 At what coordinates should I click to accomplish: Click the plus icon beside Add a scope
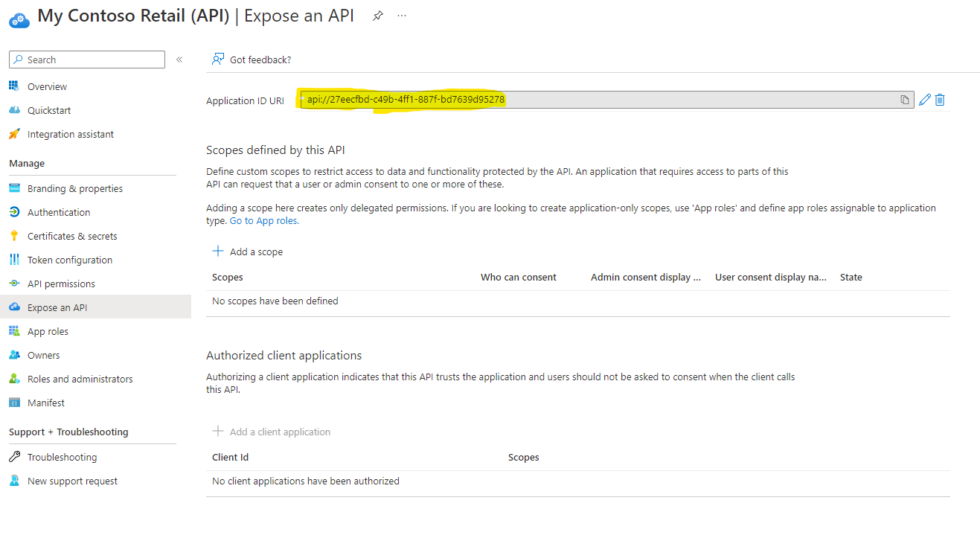pyautogui.click(x=218, y=252)
